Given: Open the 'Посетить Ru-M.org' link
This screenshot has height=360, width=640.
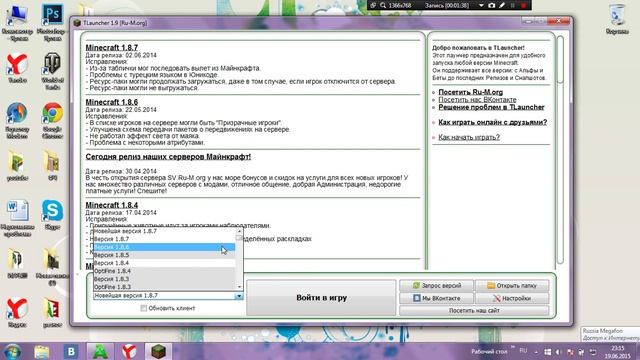Looking at the screenshot, I should tap(471, 92).
